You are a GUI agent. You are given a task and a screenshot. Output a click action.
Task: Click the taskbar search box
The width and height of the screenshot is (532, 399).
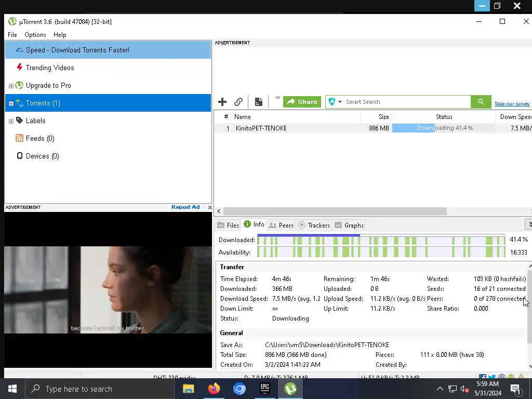[100, 389]
